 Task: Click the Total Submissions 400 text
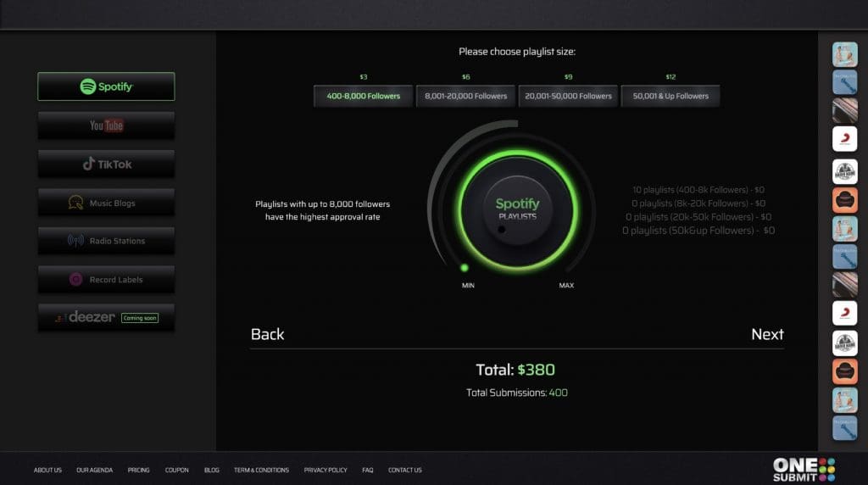pos(517,393)
